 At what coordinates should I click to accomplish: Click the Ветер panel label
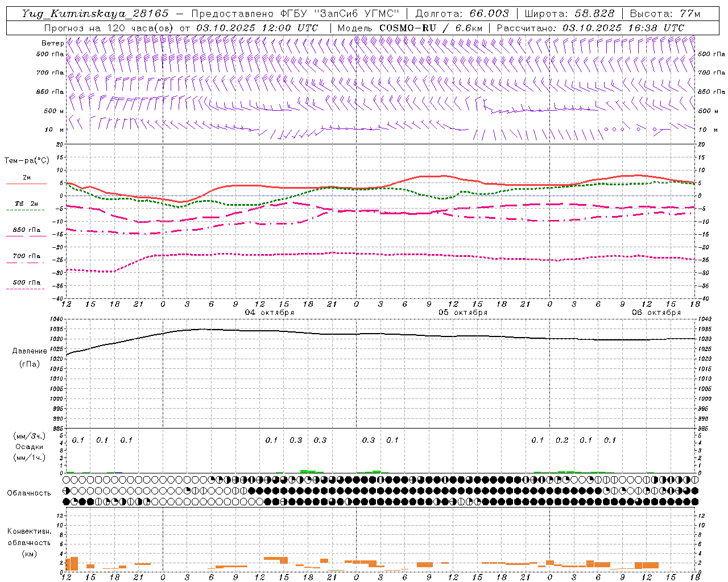(52, 43)
